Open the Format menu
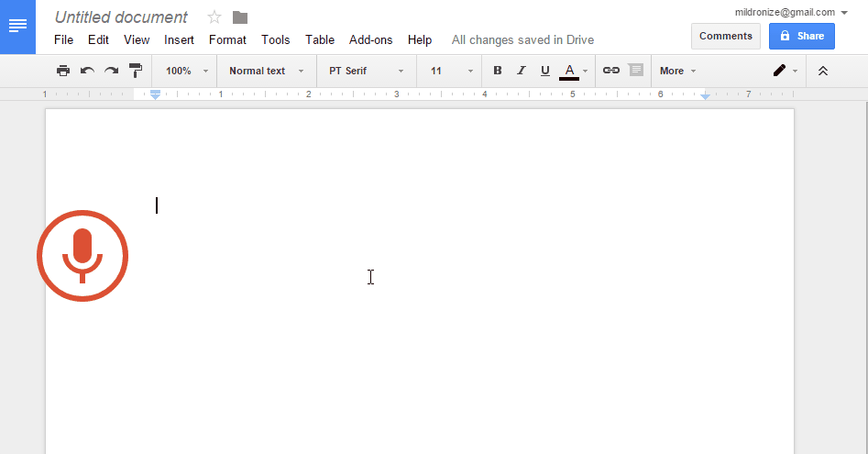 pyautogui.click(x=227, y=39)
